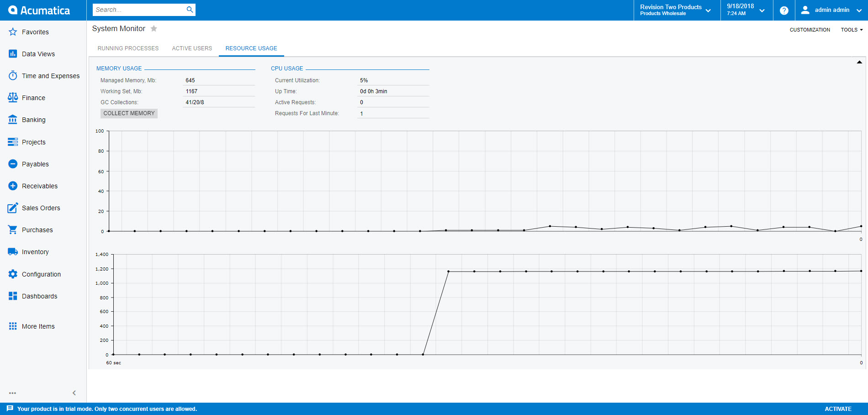Open the Purchases shopping cart icon
Viewport: 868px width, 415px height.
coord(13,230)
